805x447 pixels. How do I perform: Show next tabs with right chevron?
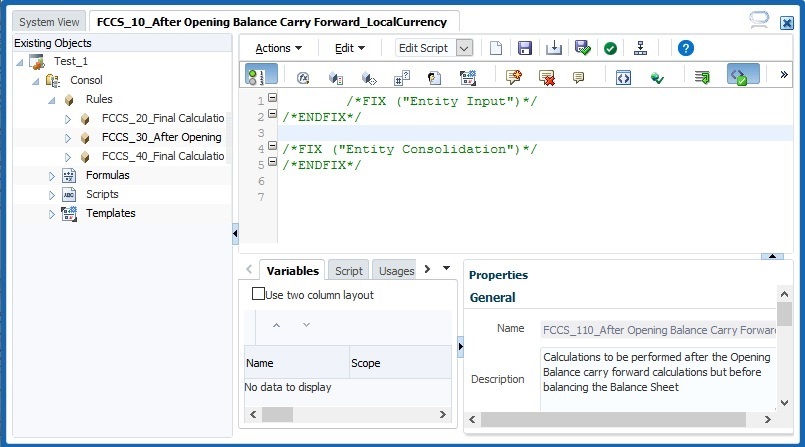[x=427, y=269]
